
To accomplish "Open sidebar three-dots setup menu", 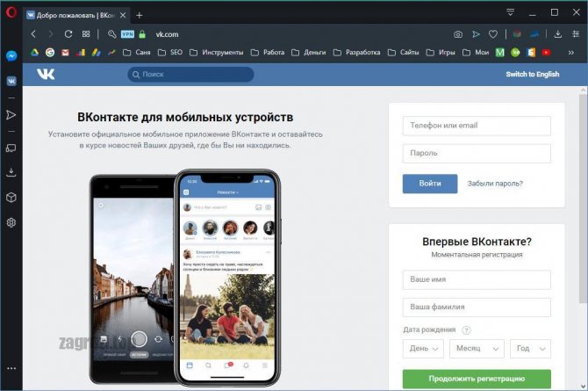I will (x=11, y=368).
